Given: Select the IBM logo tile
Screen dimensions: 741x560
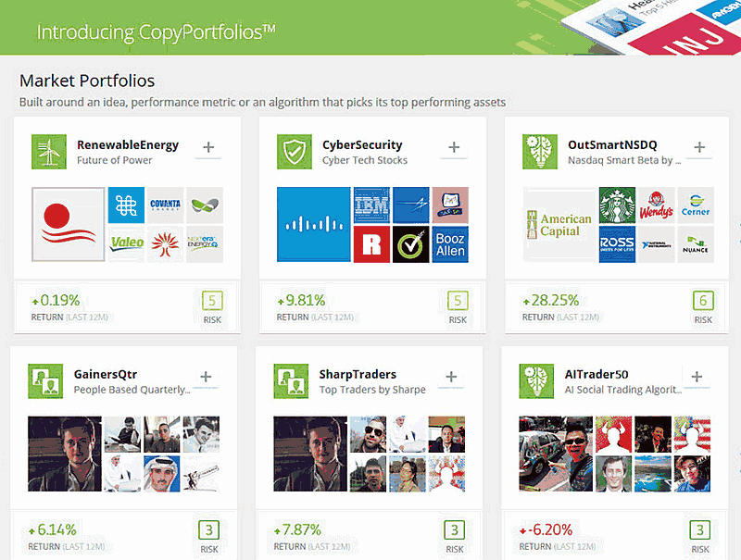Looking at the screenshot, I should [x=370, y=205].
